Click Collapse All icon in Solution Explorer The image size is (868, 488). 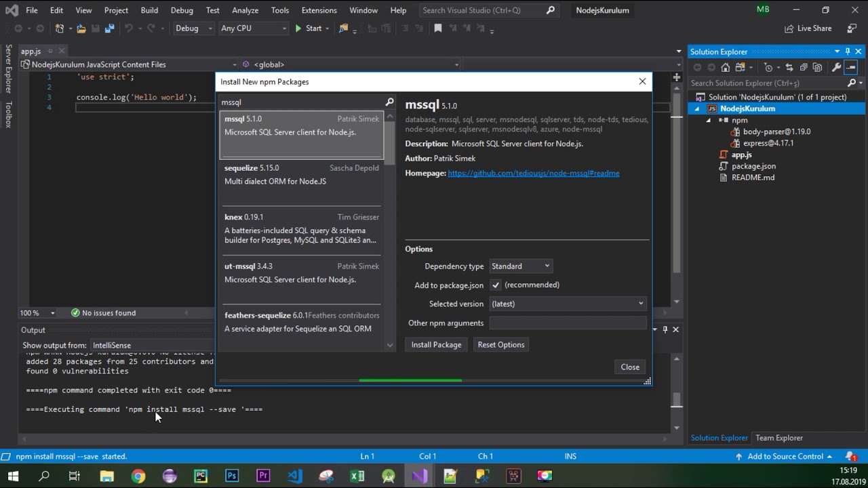tap(804, 67)
